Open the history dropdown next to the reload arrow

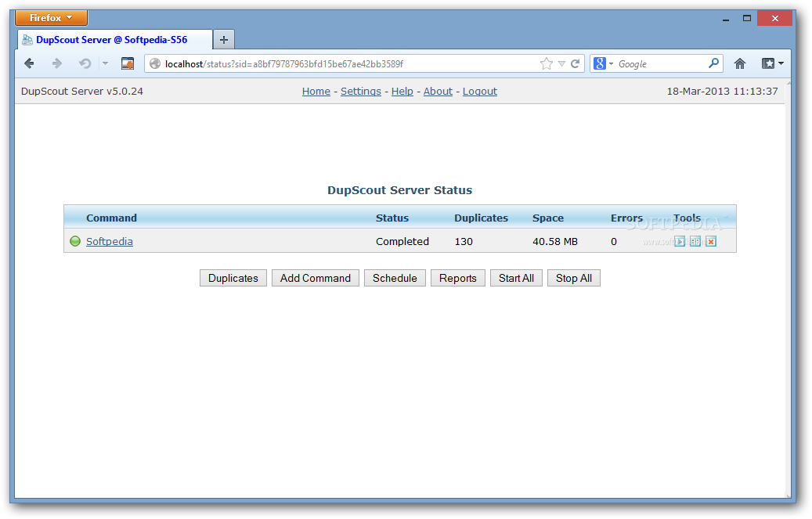[105, 63]
